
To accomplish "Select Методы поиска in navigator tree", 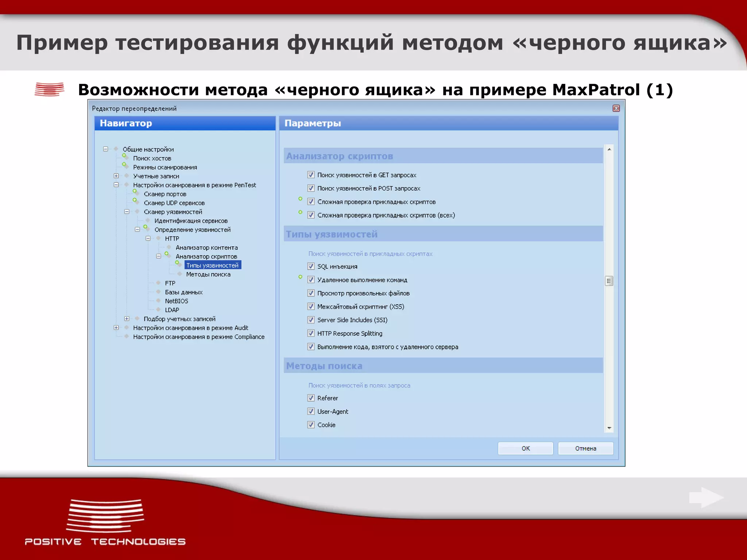I will tap(208, 275).
